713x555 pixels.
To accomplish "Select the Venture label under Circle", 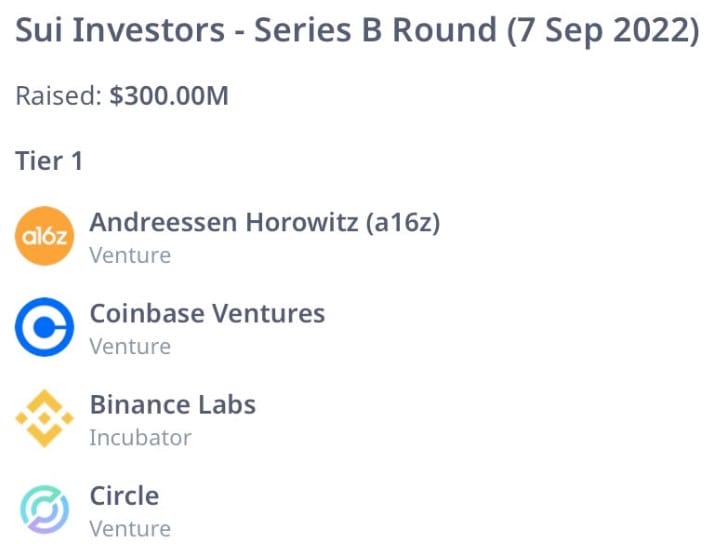I will [x=130, y=529].
